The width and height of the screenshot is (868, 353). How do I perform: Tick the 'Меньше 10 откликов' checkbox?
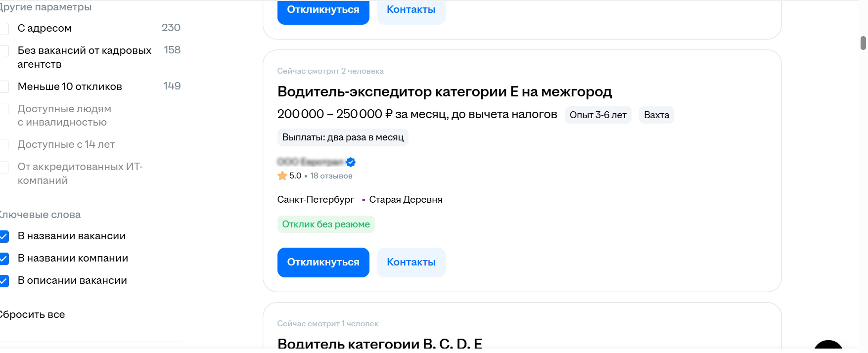4,87
